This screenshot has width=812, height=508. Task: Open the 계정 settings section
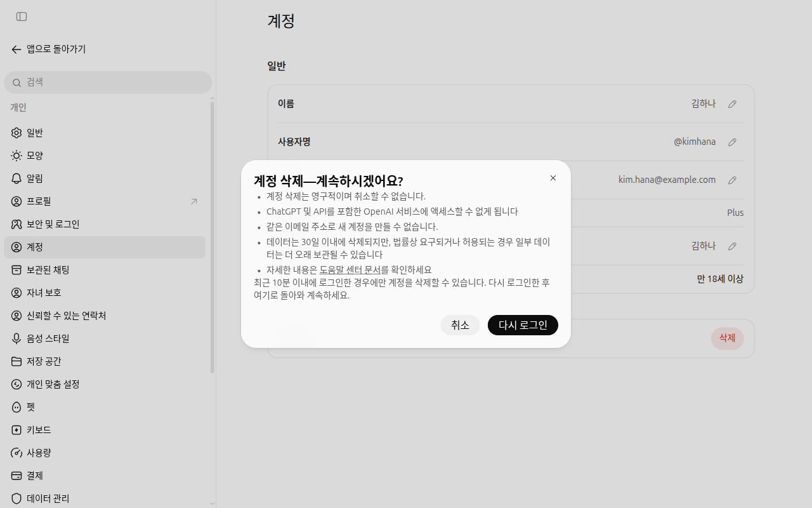[105, 247]
